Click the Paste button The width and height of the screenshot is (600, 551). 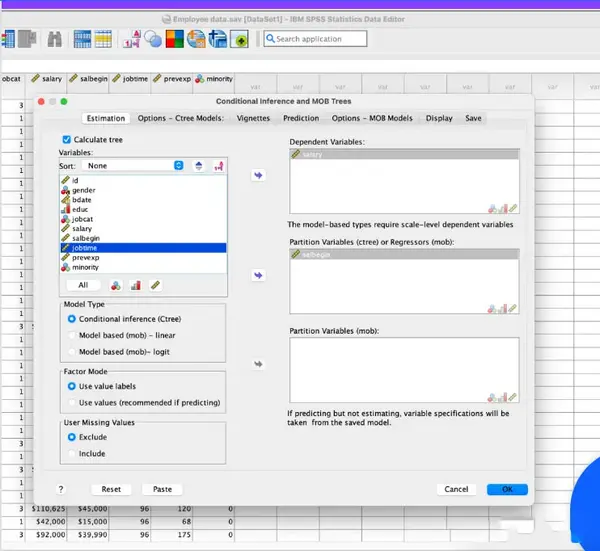[162, 489]
